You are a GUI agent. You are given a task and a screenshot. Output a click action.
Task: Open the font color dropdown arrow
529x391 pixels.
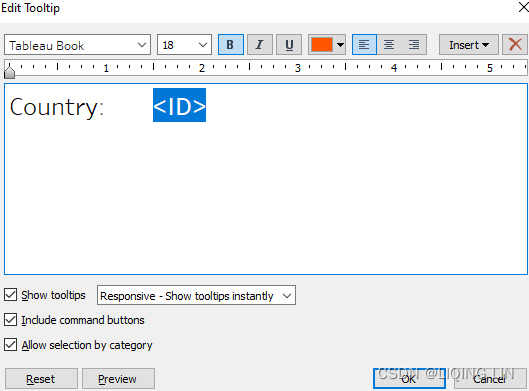[x=340, y=45]
